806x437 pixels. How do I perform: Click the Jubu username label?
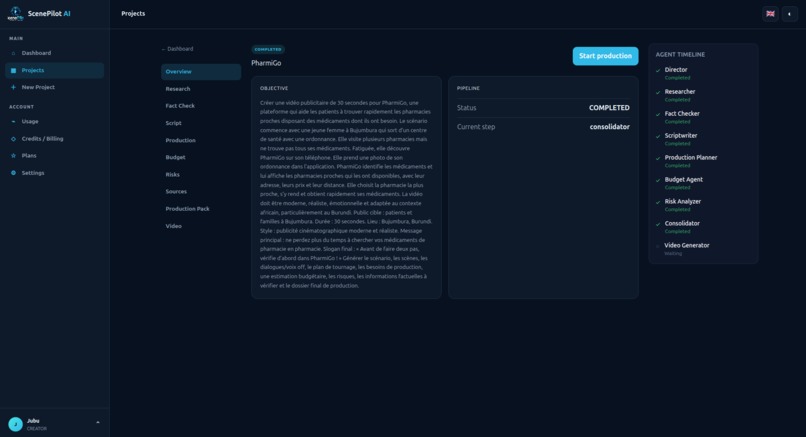[x=33, y=421]
